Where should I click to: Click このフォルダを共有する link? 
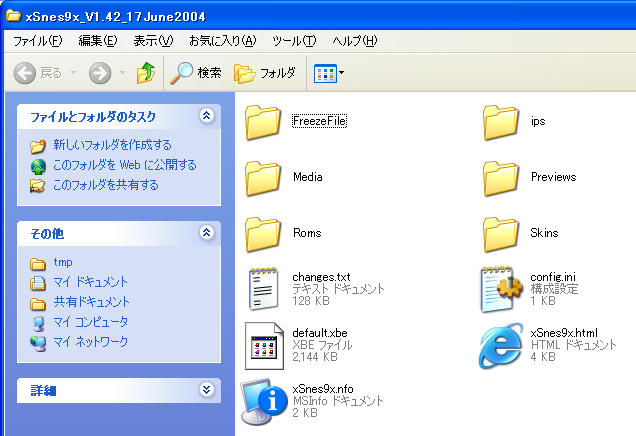[x=106, y=185]
